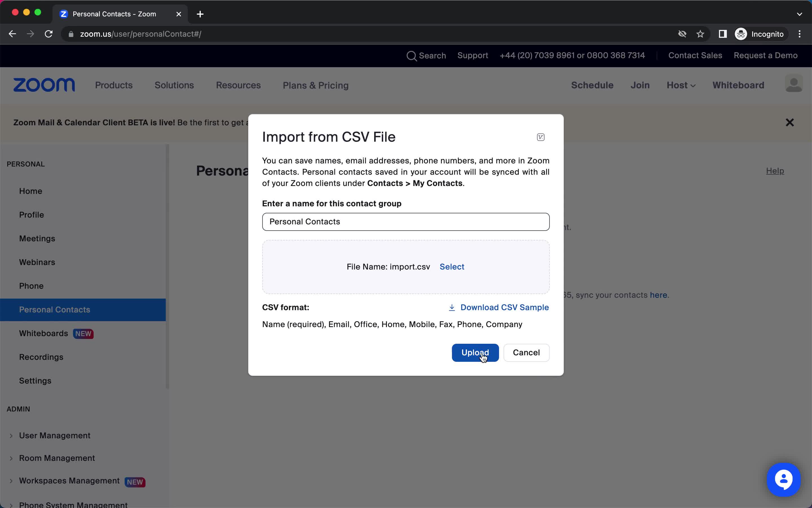
Task: Click the browser back arrow
Action: coord(12,34)
